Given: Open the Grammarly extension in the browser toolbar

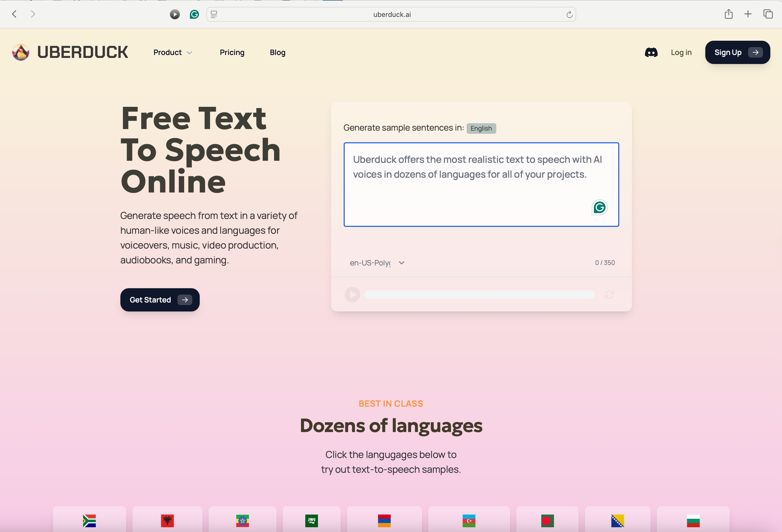Looking at the screenshot, I should (194, 14).
